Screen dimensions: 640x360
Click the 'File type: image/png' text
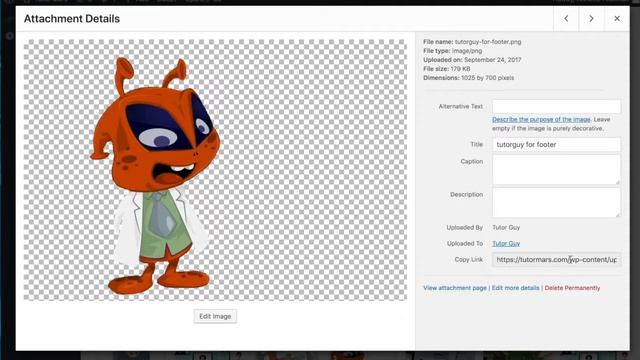pos(453,51)
